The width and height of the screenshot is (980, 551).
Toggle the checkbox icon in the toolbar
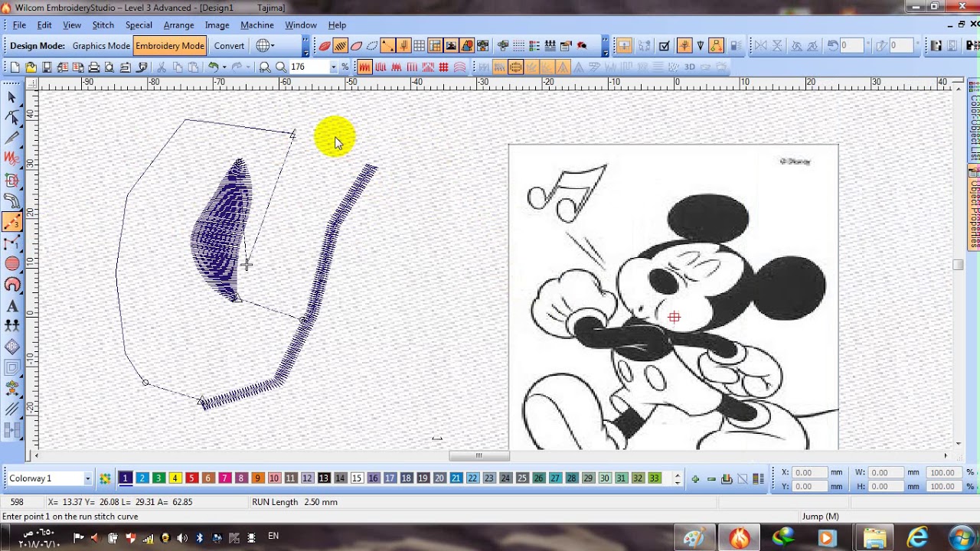[x=664, y=46]
